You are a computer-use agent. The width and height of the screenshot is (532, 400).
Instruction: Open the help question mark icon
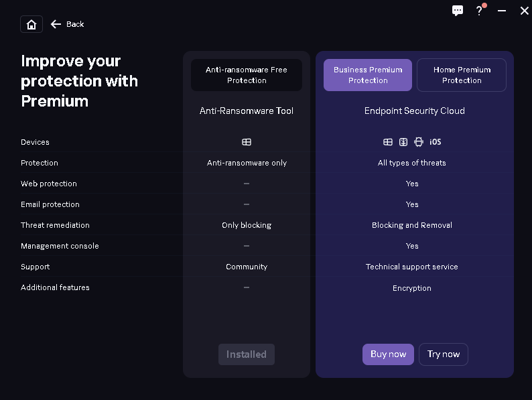[478, 11]
